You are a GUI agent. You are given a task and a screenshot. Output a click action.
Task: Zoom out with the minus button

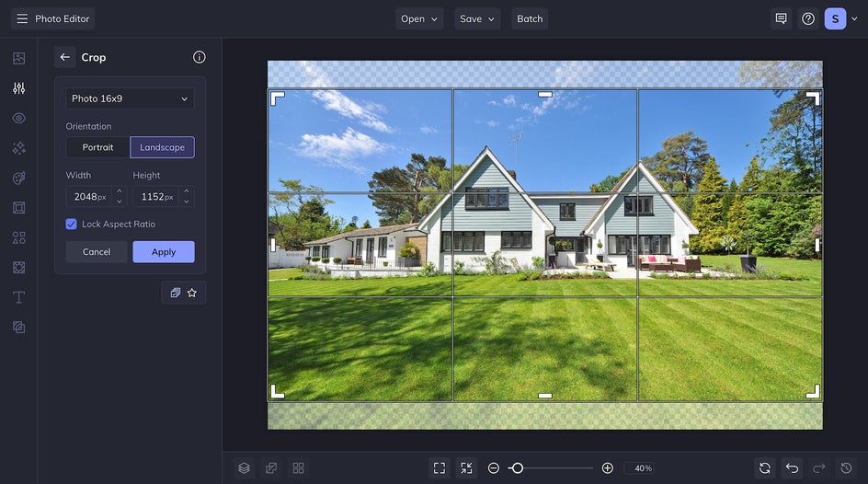pos(493,468)
